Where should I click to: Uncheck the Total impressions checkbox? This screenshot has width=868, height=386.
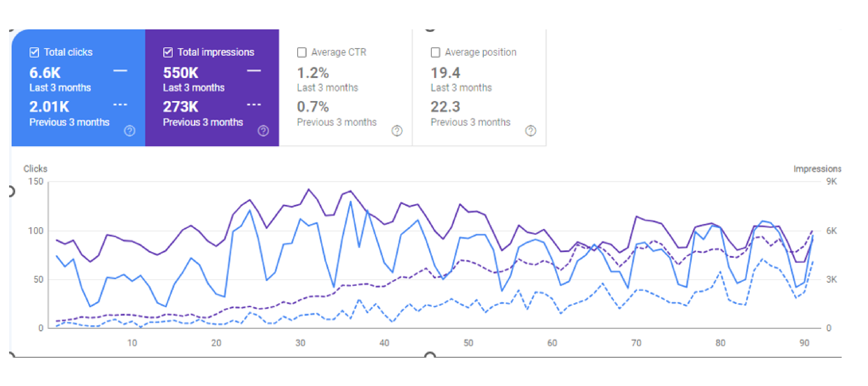click(x=168, y=53)
